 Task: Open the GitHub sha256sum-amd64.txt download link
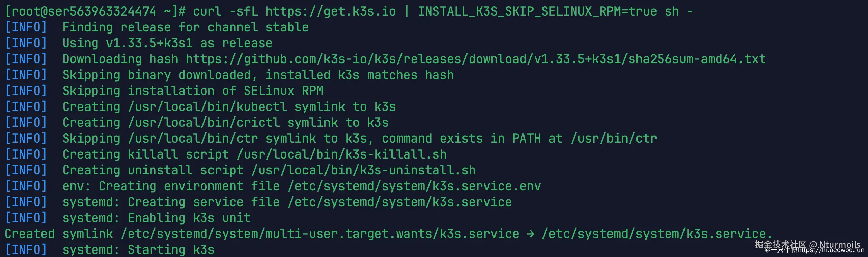[475, 59]
